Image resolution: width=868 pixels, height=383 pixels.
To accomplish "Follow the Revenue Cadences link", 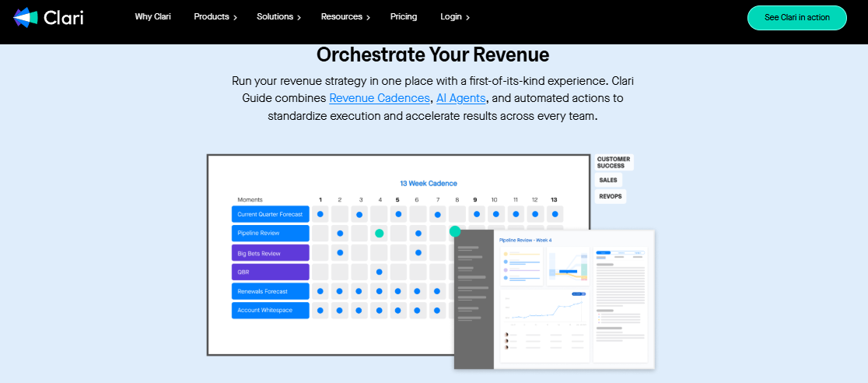I will (x=380, y=98).
